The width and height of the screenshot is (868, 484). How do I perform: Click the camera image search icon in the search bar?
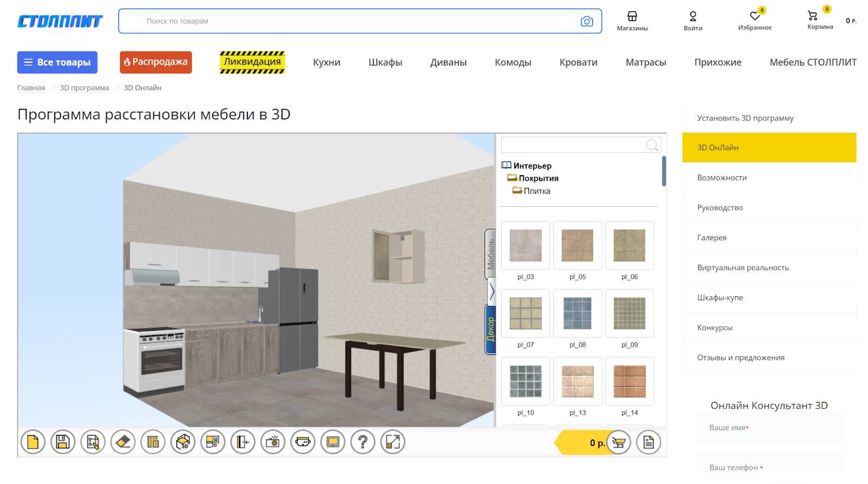pyautogui.click(x=586, y=21)
